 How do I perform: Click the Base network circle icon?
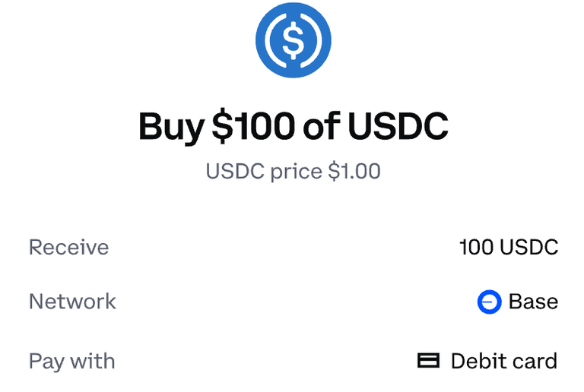[490, 302]
